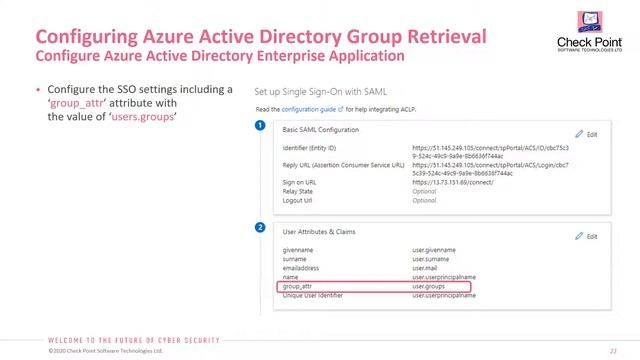Click the user.groups claim value

[429, 287]
